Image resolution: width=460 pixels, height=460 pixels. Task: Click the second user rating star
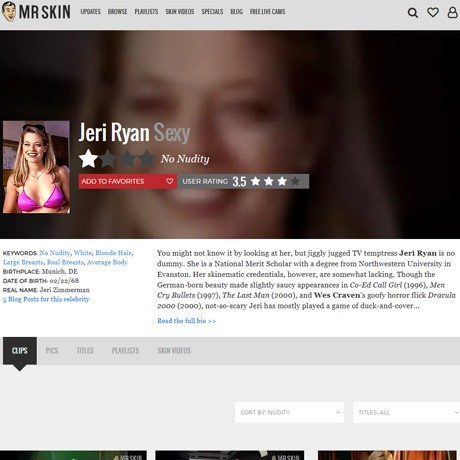[x=269, y=181]
